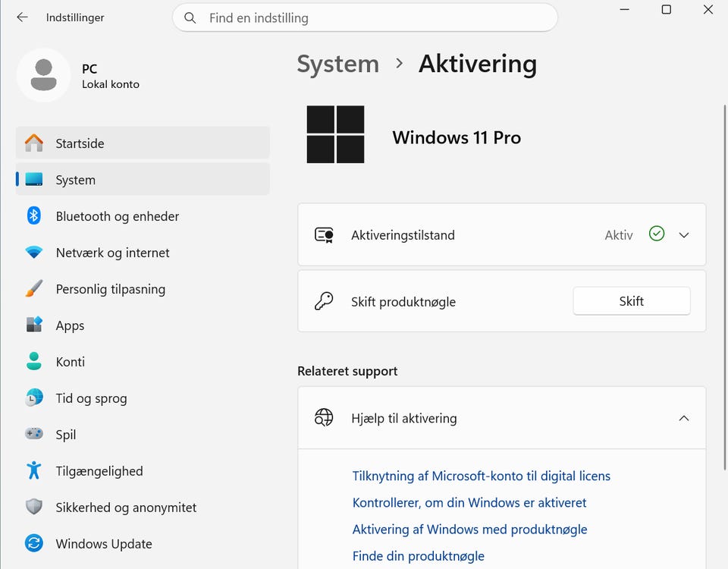
Task: Open Personlig tilpasning settings
Action: (143, 288)
